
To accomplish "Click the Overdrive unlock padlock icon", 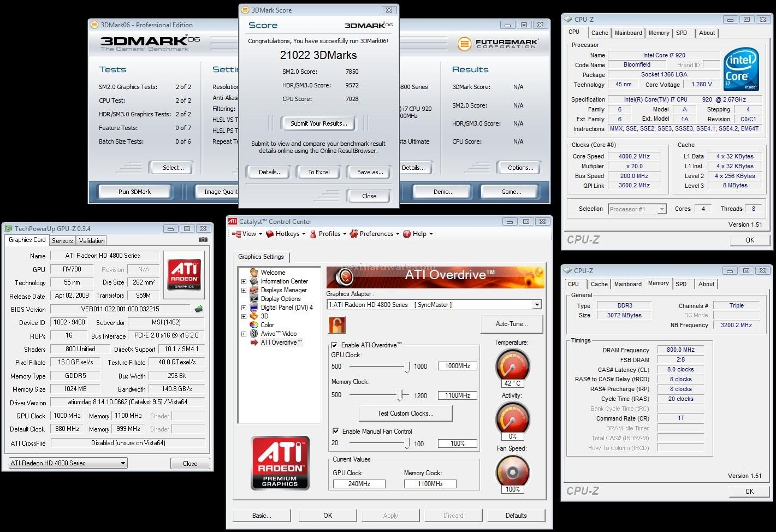I will click(337, 325).
